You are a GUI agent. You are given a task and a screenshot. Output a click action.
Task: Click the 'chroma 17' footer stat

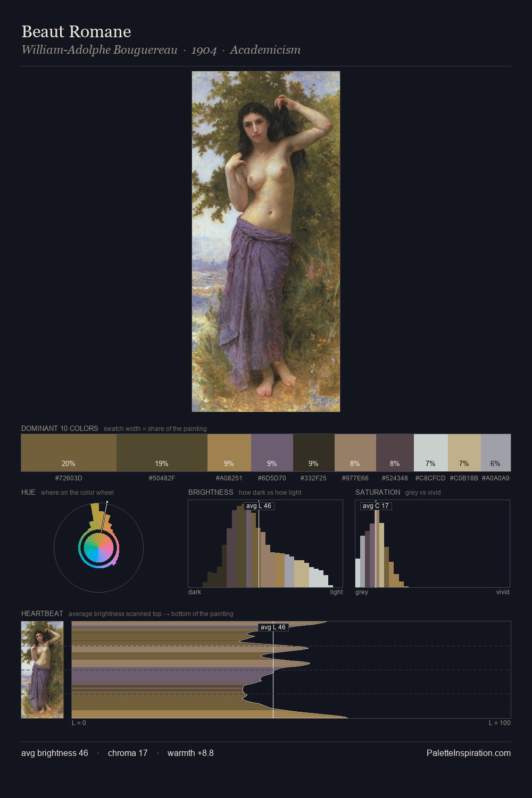(x=128, y=753)
